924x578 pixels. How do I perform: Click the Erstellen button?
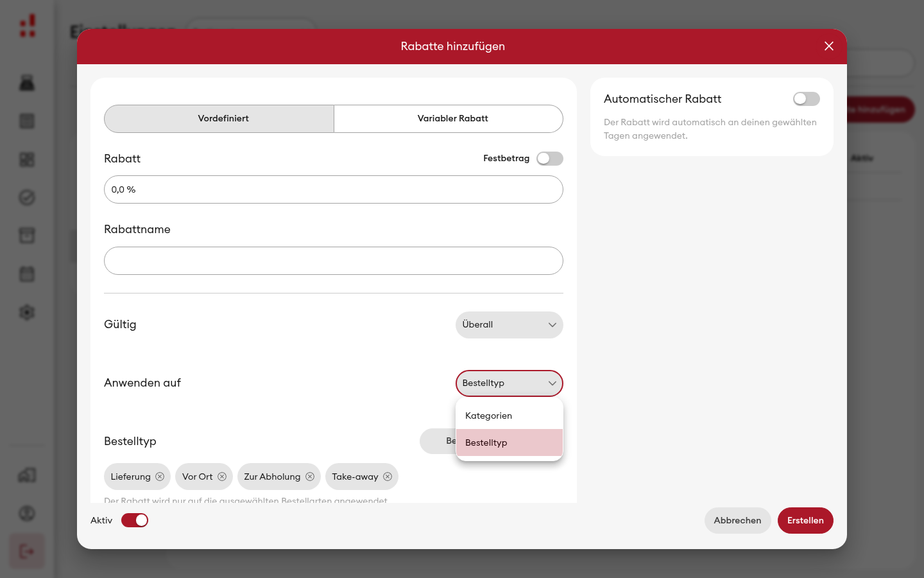point(805,520)
